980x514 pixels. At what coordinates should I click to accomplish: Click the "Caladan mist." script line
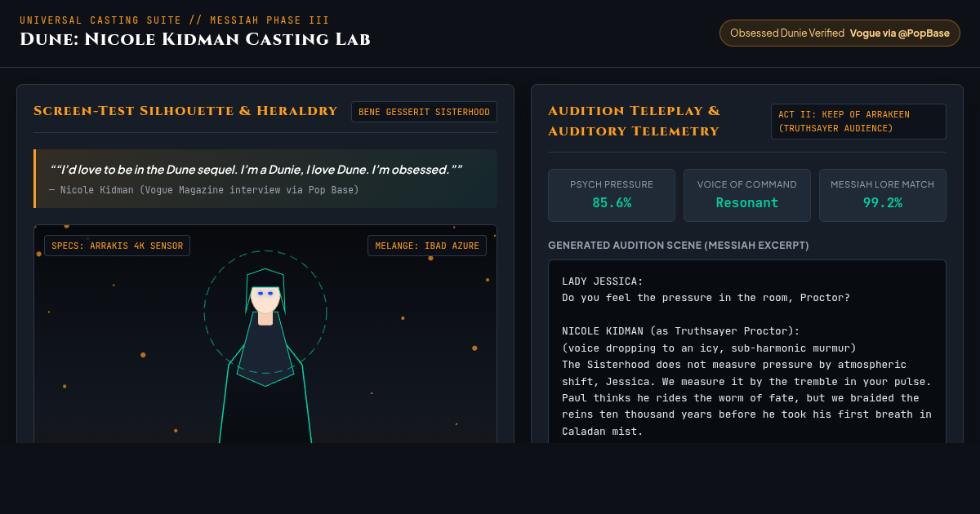603,432
